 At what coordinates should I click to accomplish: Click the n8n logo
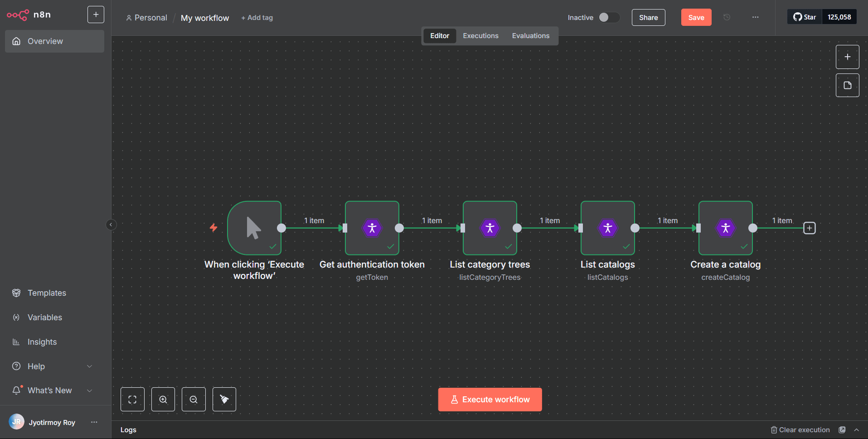click(18, 15)
